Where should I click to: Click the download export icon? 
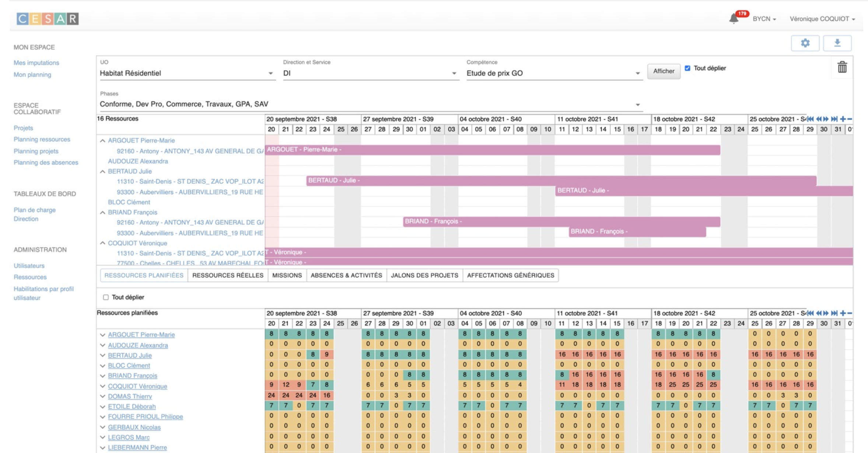coord(837,43)
